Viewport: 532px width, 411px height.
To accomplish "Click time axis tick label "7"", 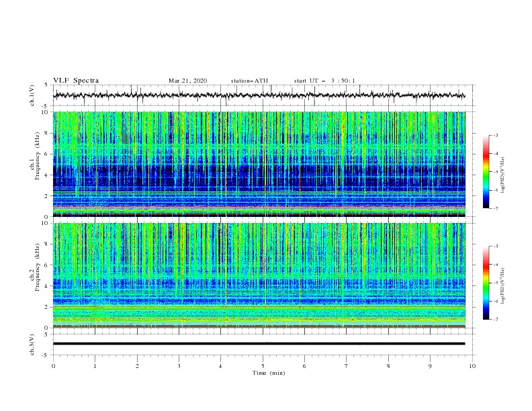I will click(347, 366).
